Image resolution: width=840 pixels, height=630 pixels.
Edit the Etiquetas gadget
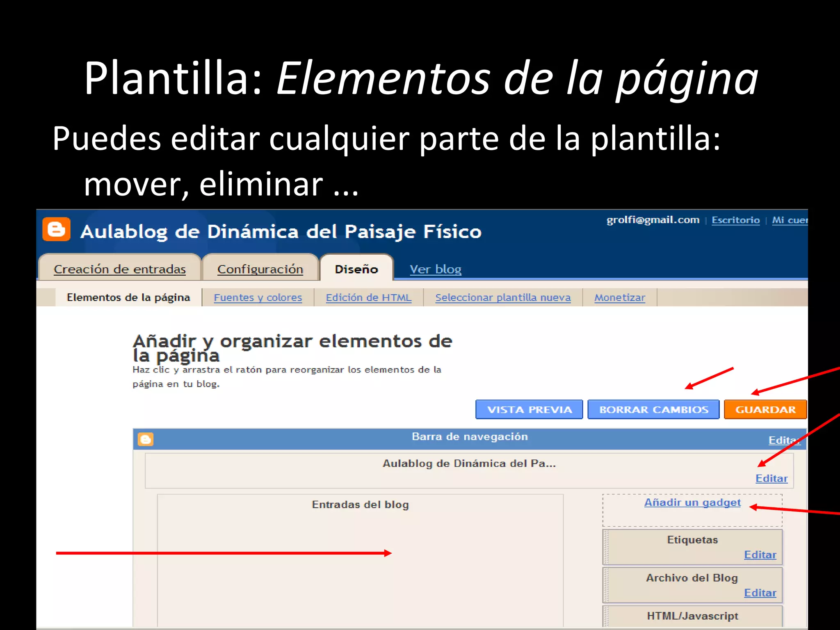[x=760, y=555]
